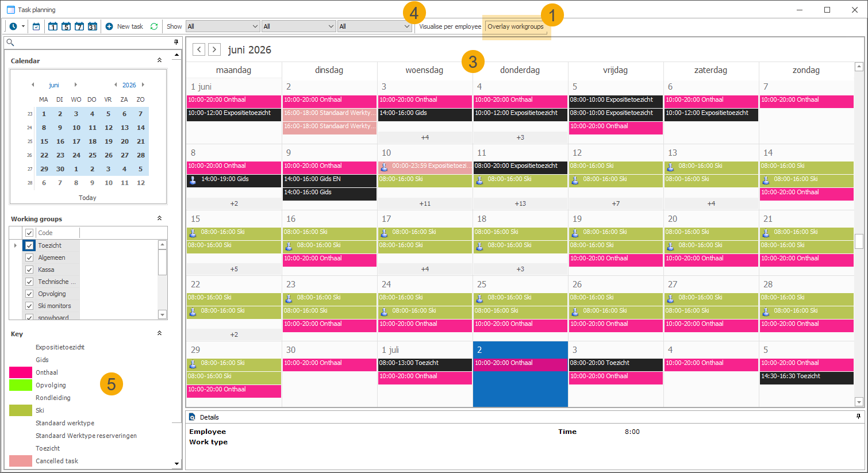Uncheck the Kassa working group
Viewport: 868px width, 473px height.
(29, 270)
